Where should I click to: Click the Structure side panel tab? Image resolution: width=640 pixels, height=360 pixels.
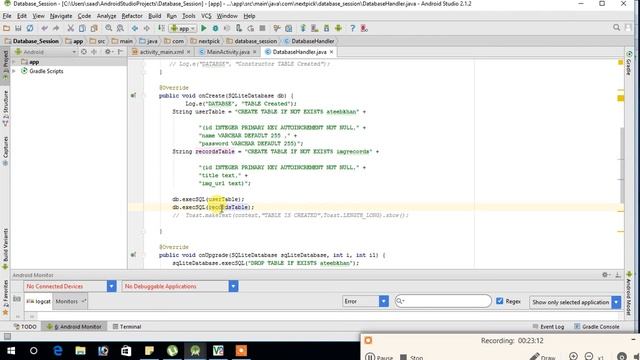click(5, 108)
